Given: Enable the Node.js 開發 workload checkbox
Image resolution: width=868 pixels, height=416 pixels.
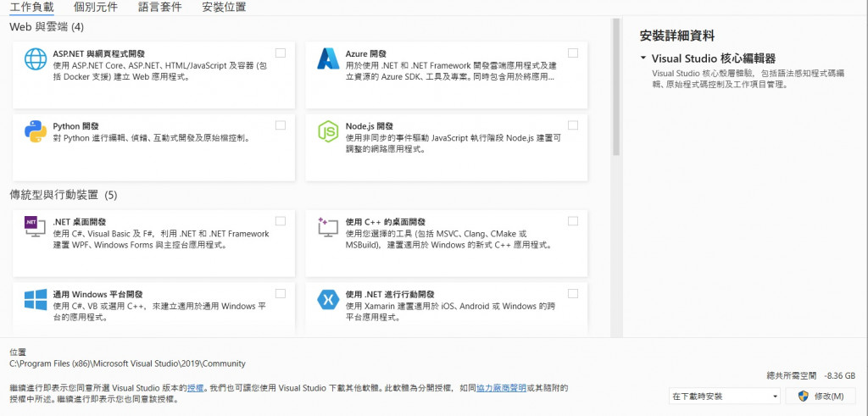Looking at the screenshot, I should (x=573, y=125).
